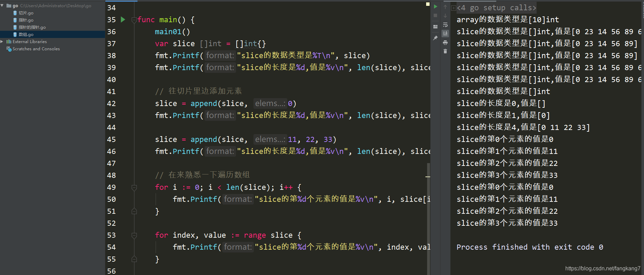Open 切片.go in project tree
644x275 pixels.
pyautogui.click(x=26, y=13)
